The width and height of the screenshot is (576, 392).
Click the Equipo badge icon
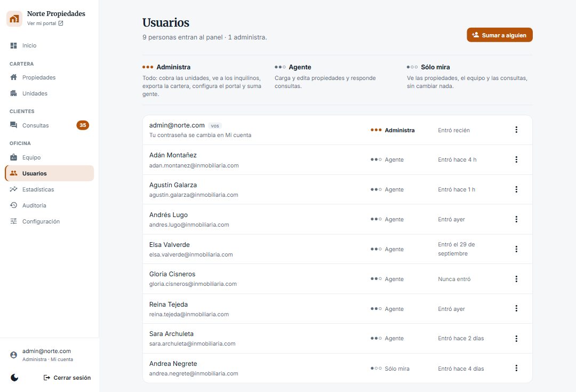(x=13, y=157)
